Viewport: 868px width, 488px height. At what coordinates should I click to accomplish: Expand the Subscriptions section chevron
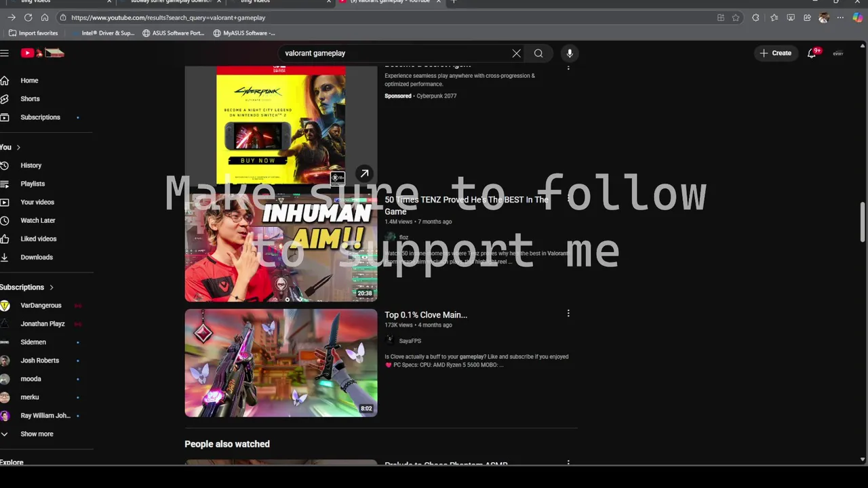(x=51, y=287)
